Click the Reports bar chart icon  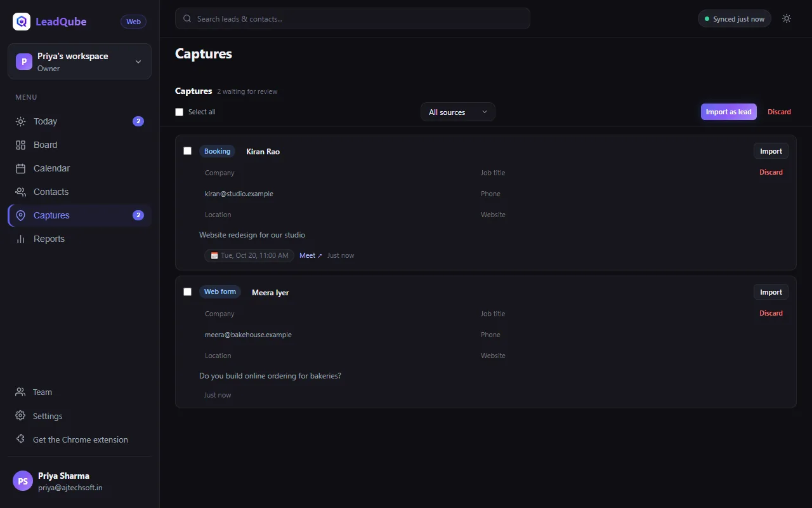(x=21, y=239)
